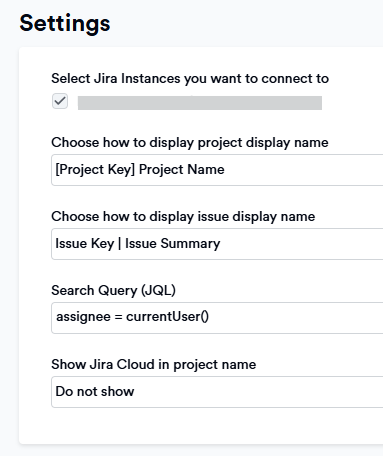
Task: Toggle the Jira instance checkbox
Action: click(x=60, y=101)
